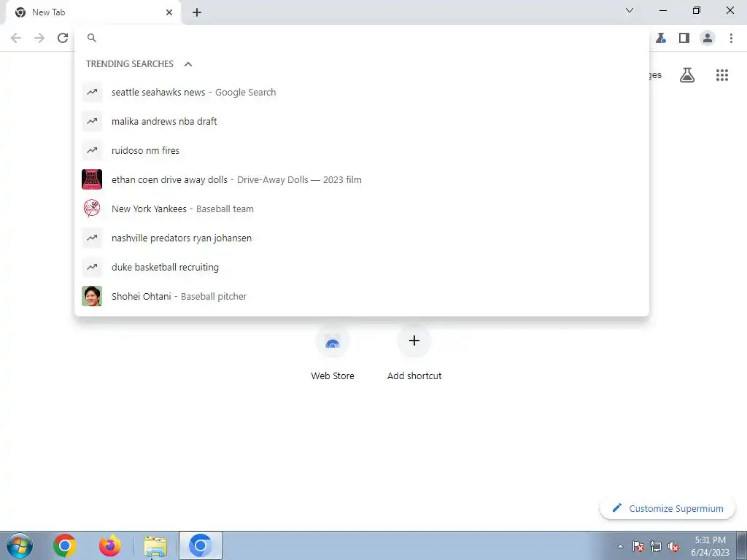Collapse the Trending Searches section
The image size is (747, 560).
click(188, 64)
